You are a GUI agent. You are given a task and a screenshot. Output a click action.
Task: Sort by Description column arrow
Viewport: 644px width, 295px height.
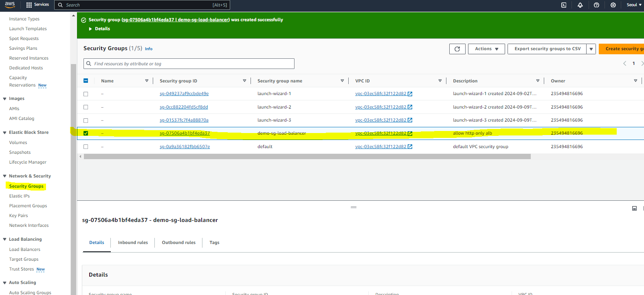coord(538,81)
